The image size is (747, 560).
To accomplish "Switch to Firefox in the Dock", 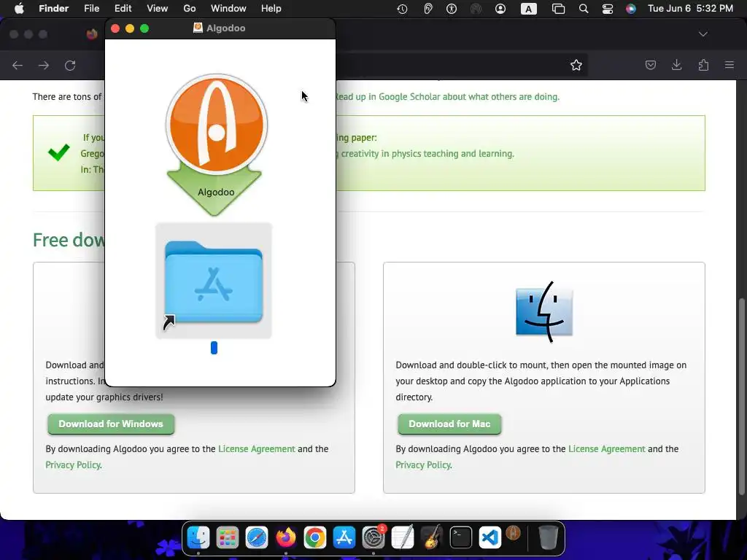I will (x=285, y=537).
